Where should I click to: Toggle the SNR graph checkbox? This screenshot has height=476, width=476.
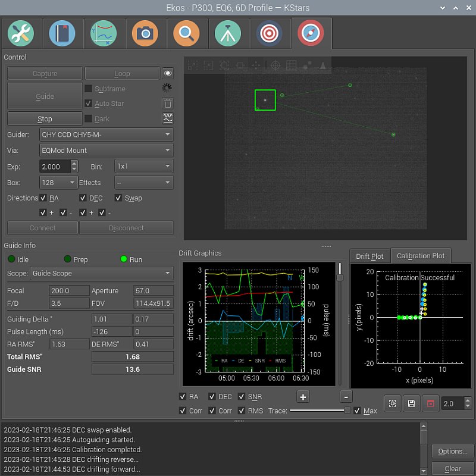pyautogui.click(x=242, y=396)
